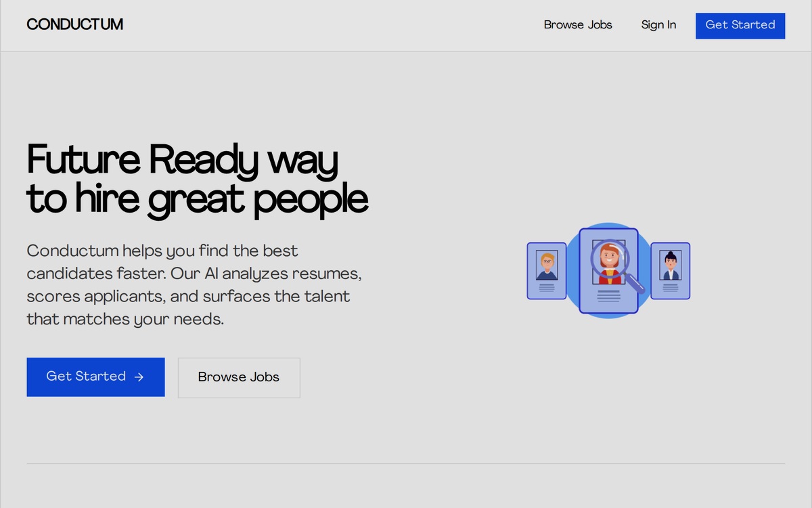
Task: Click the left candidate card with glasses
Action: point(547,271)
